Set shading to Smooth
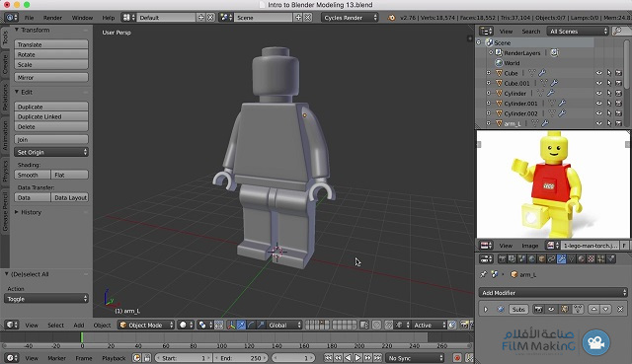 [x=33, y=175]
